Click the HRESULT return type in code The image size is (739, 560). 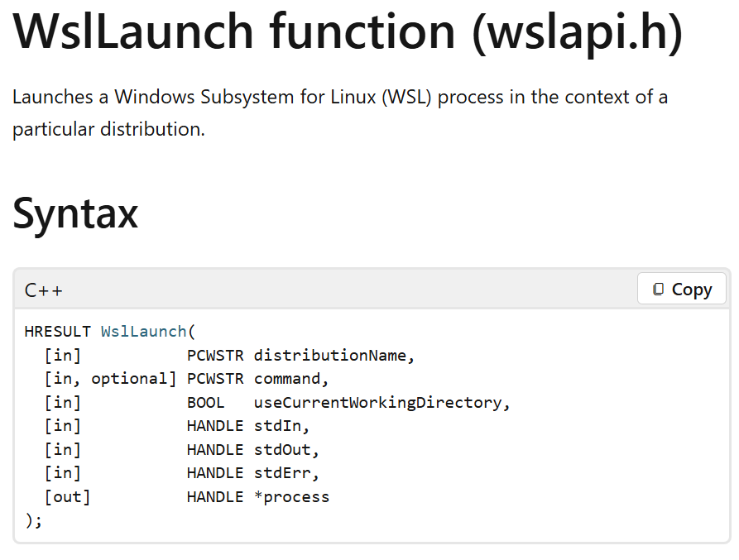click(x=58, y=332)
